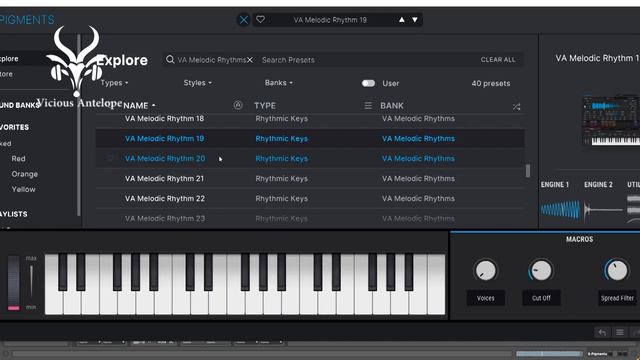Open the history list icon in lower toolbar

pos(620,332)
